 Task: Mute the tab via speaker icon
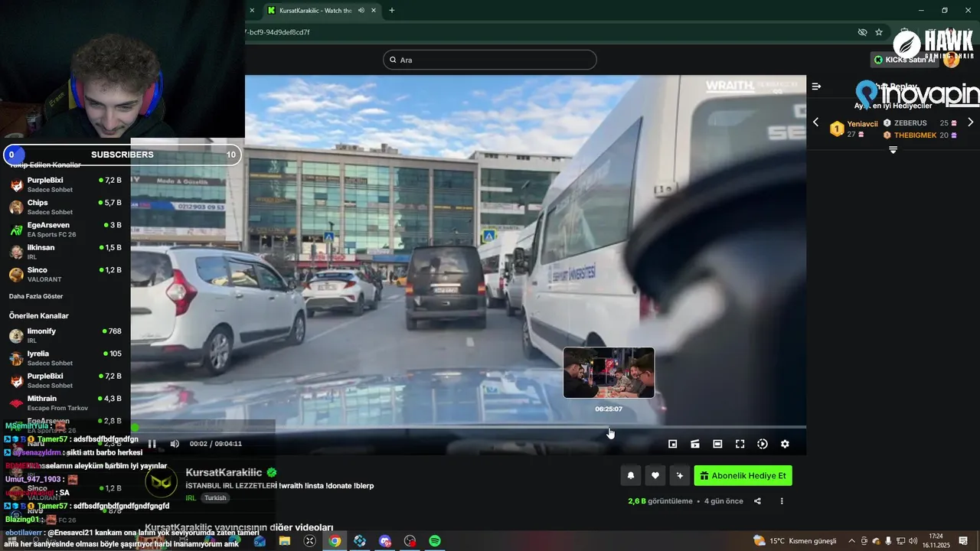tap(361, 11)
